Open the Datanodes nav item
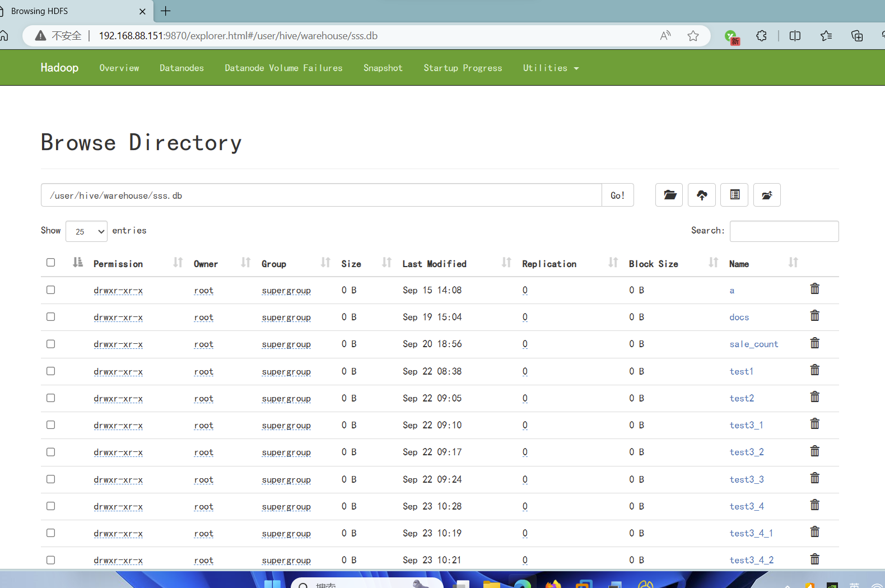This screenshot has height=588, width=885. click(x=181, y=68)
